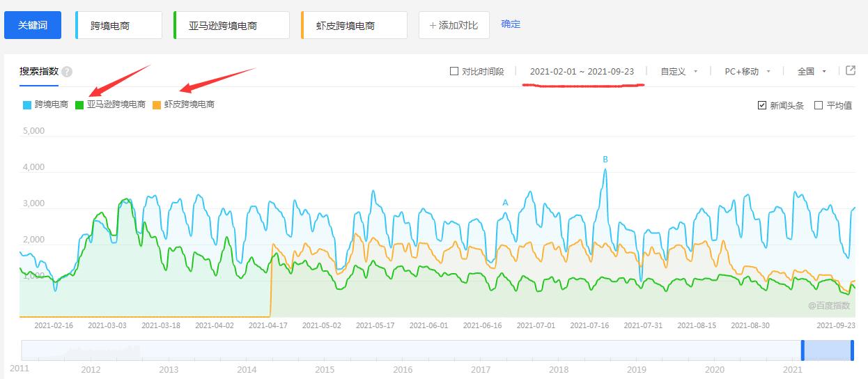Toggle the blue 跨境电商 legend swatch
The width and height of the screenshot is (868, 379).
coord(27,105)
